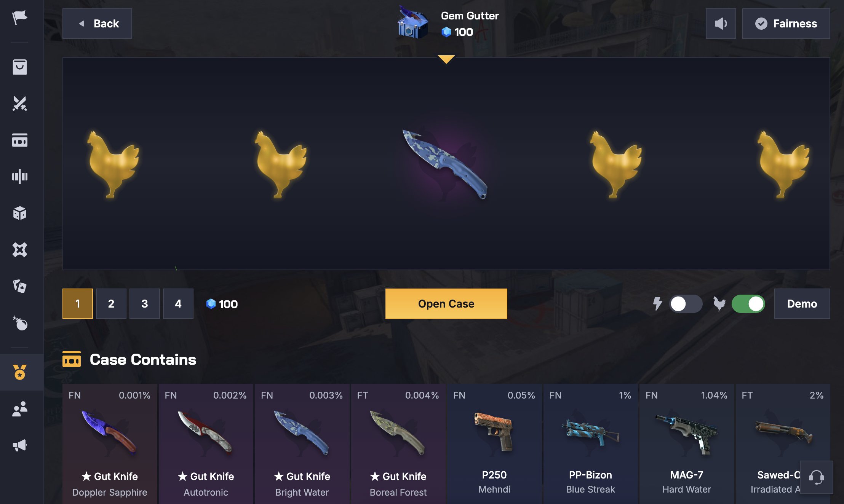Screen dimensions: 844x504
Task: Open the shopping bag store icon
Action: pos(19,67)
